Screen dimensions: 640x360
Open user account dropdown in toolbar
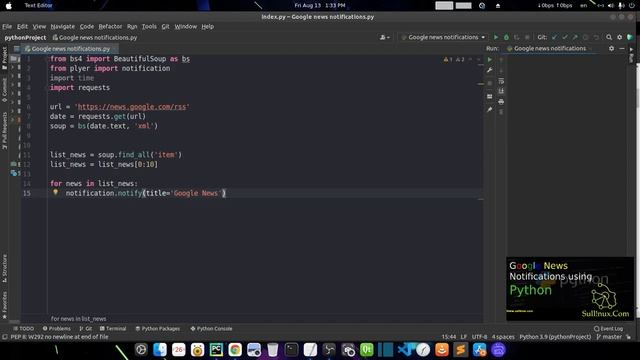point(384,37)
